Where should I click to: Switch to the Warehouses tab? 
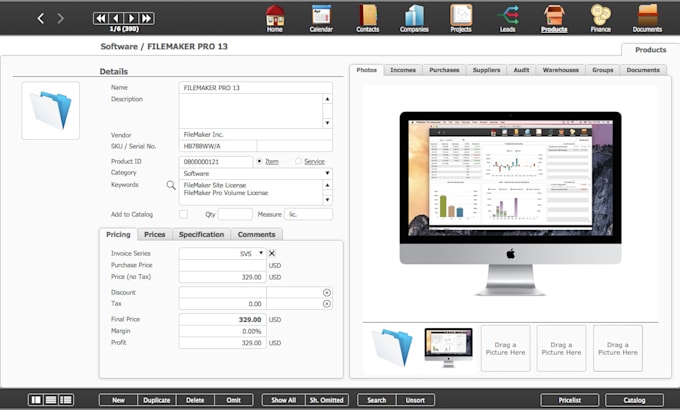tap(561, 70)
